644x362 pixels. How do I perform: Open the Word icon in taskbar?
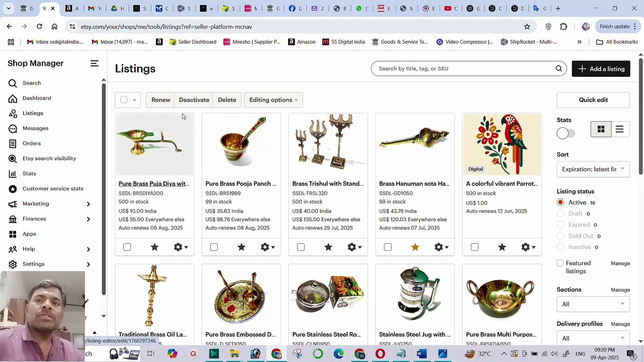pyautogui.click(x=422, y=354)
